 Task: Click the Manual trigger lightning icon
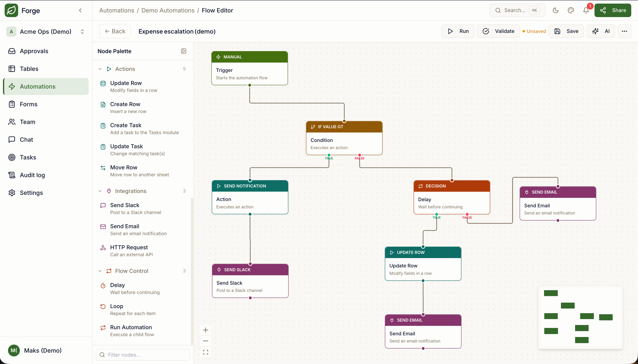click(x=218, y=57)
